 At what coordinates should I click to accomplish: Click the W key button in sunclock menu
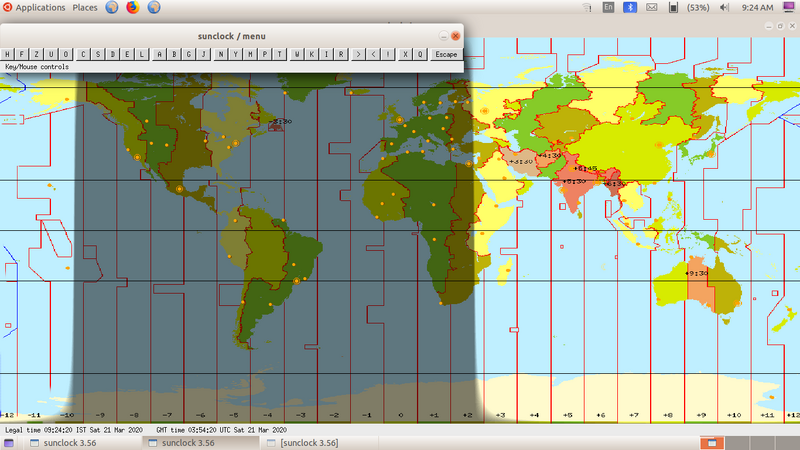pos(297,54)
